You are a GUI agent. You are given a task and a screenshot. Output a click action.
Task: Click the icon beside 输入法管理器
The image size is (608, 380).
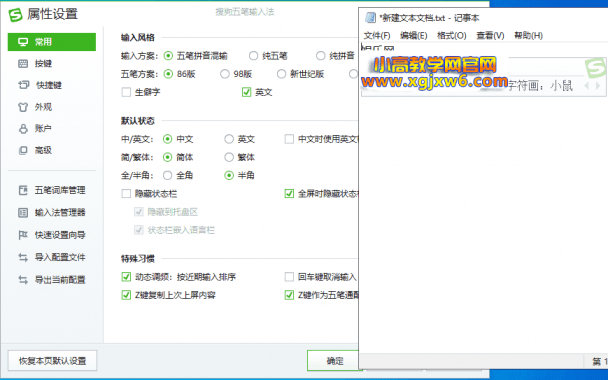tap(23, 212)
